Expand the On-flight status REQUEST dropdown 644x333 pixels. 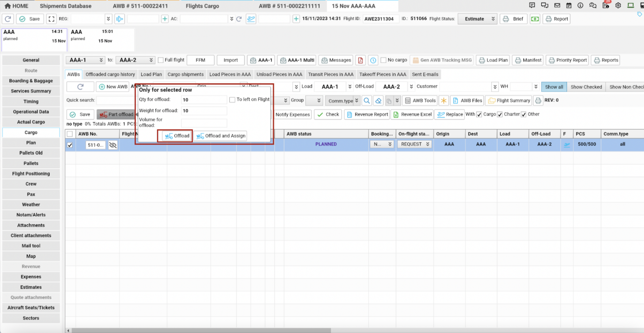[x=415, y=144]
